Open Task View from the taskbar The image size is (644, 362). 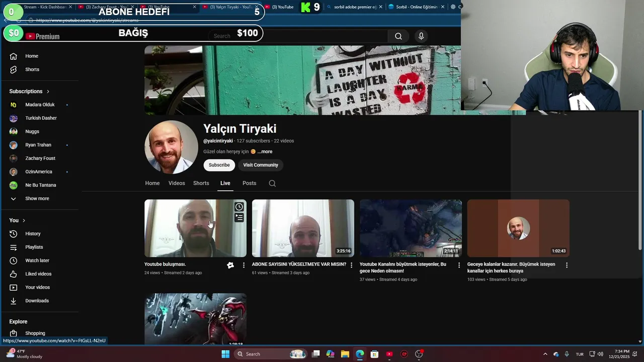pos(316,354)
